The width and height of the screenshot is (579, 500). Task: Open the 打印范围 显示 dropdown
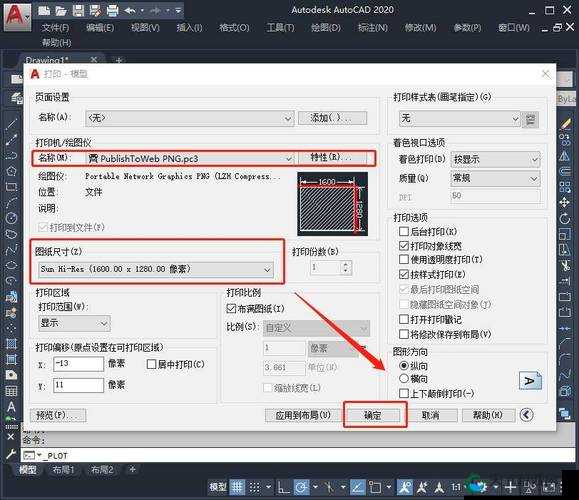[x=74, y=323]
